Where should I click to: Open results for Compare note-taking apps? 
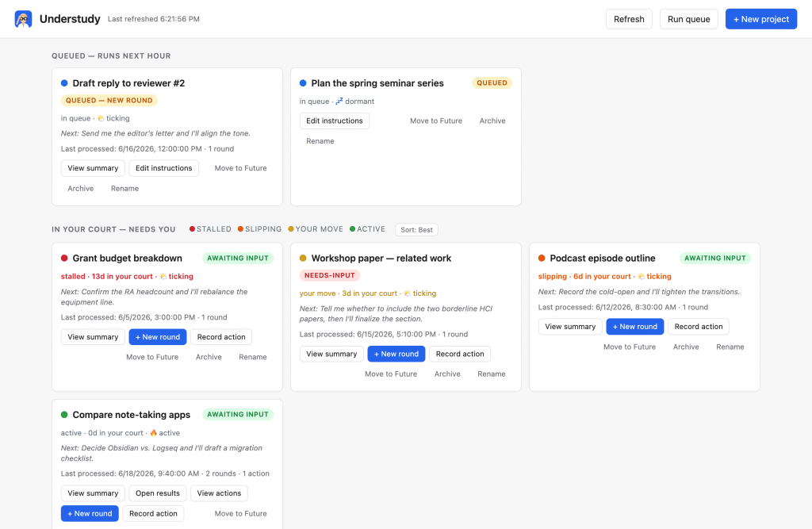point(158,493)
